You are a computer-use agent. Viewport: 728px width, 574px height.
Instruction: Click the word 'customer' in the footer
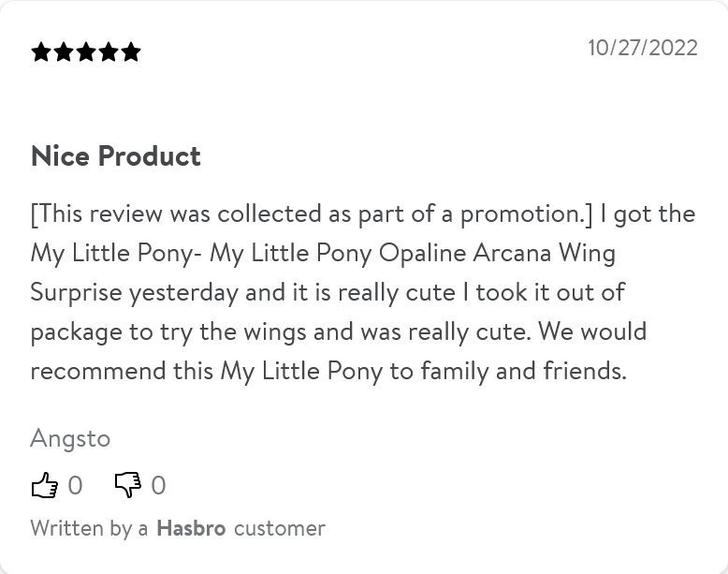pos(280,528)
